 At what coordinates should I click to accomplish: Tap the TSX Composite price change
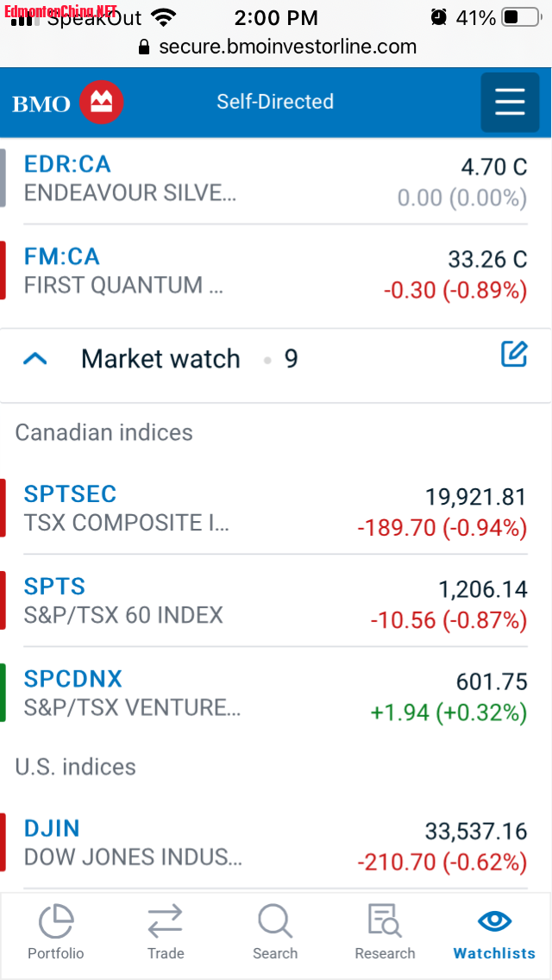click(442, 527)
